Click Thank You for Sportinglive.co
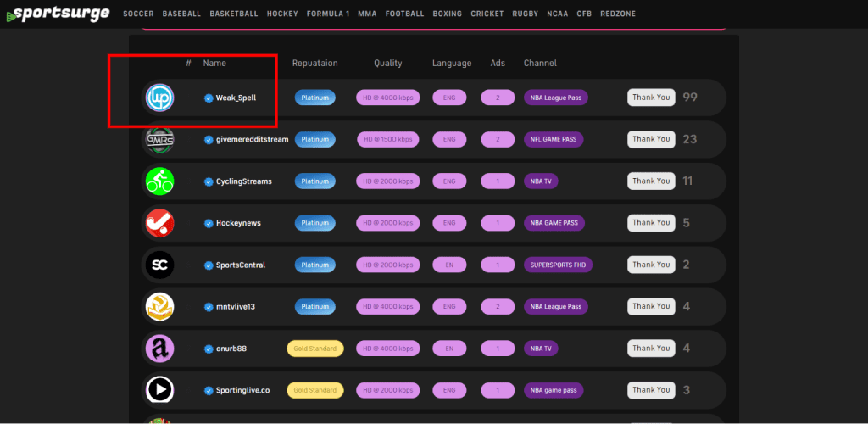This screenshot has width=868, height=424. pyautogui.click(x=651, y=390)
